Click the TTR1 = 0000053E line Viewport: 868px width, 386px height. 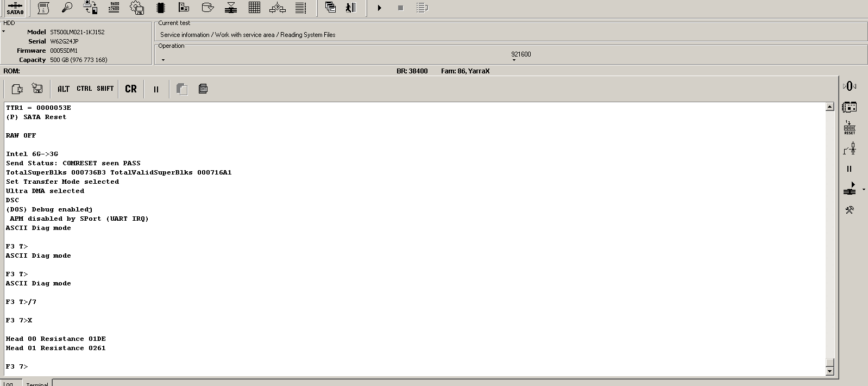(39, 108)
